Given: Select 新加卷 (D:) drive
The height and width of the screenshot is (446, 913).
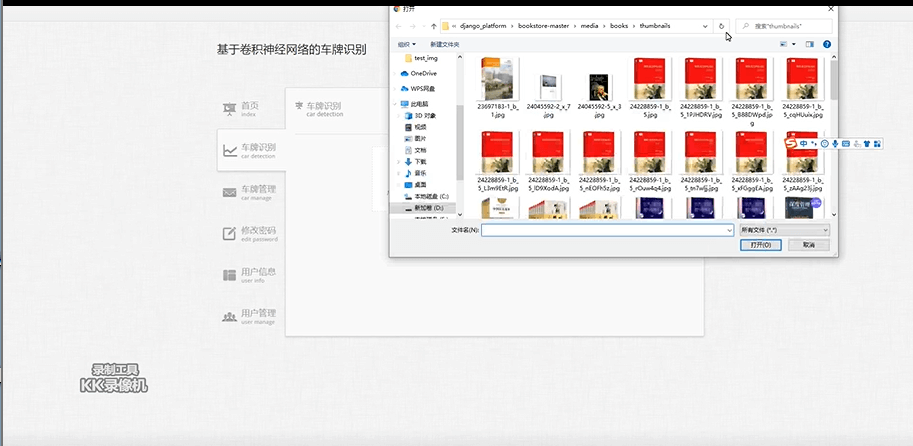Looking at the screenshot, I should tap(423, 208).
